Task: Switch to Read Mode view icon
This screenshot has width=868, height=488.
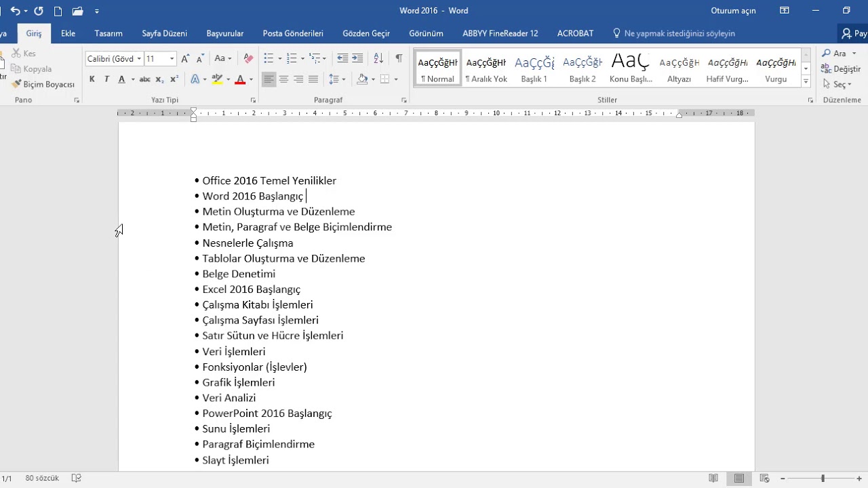Action: pyautogui.click(x=713, y=478)
